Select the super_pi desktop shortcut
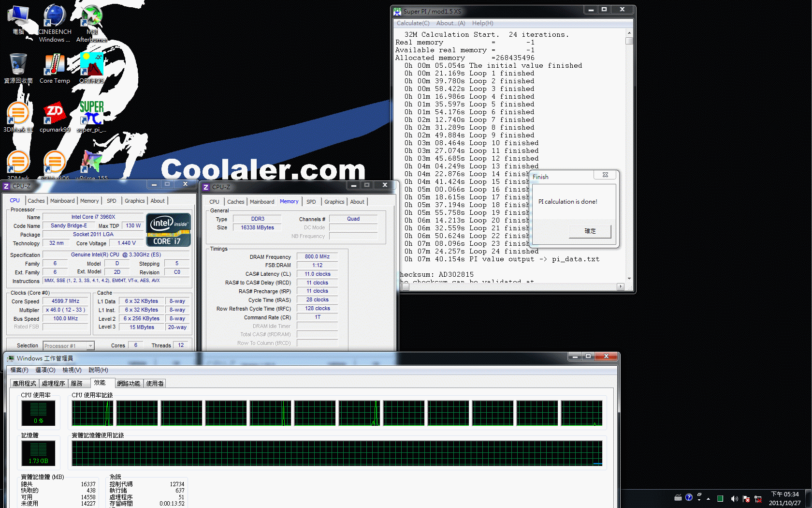 click(x=91, y=117)
